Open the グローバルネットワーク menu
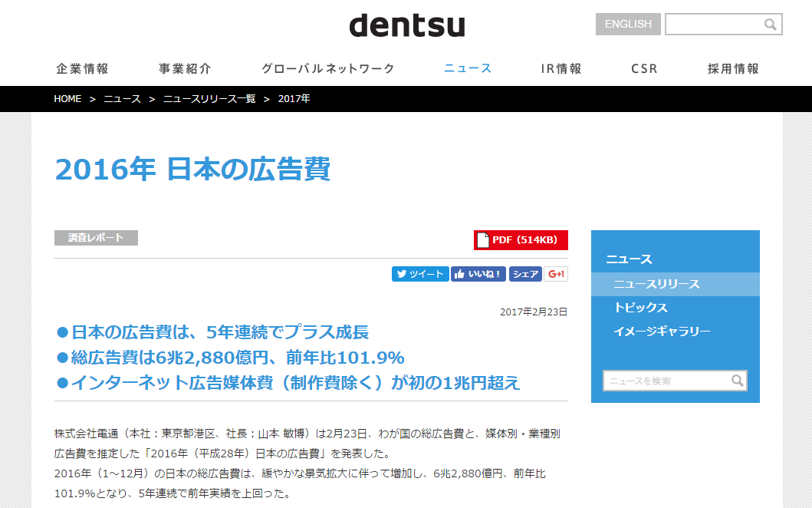This screenshot has width=812, height=508. (x=328, y=68)
